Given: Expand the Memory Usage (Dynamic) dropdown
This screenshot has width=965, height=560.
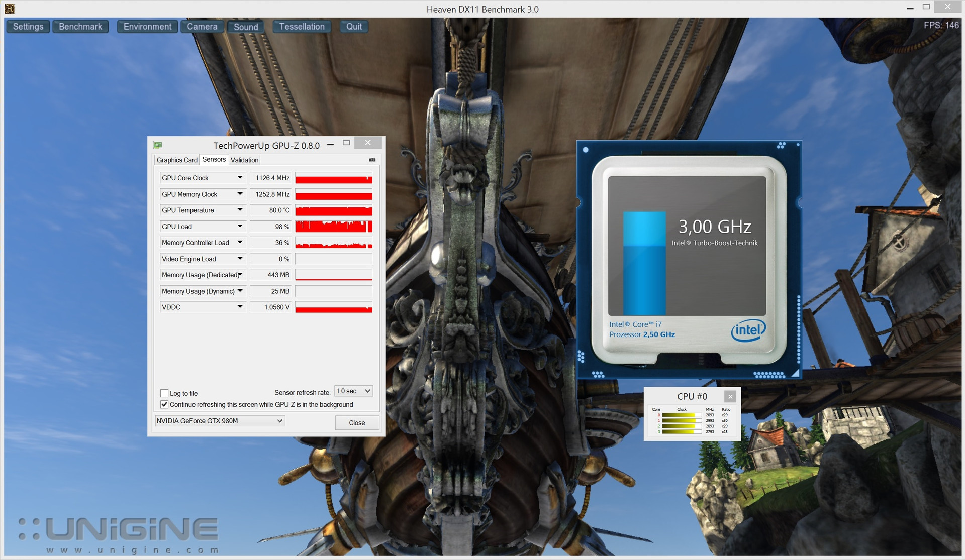Looking at the screenshot, I should coord(240,291).
